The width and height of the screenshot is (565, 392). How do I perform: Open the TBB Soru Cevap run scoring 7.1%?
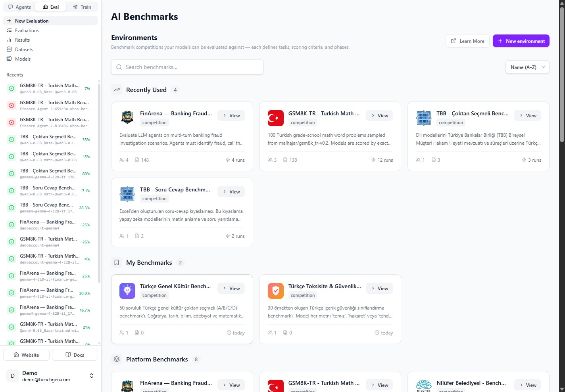(50, 191)
